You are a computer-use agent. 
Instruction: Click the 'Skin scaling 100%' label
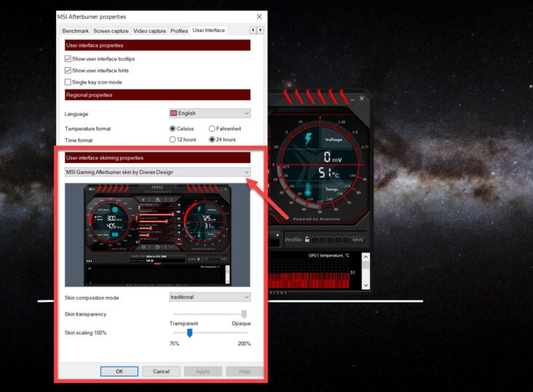pos(86,333)
